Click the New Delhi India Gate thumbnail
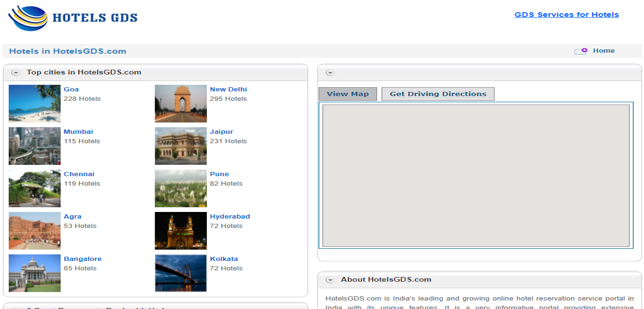The image size is (644, 309). click(181, 104)
